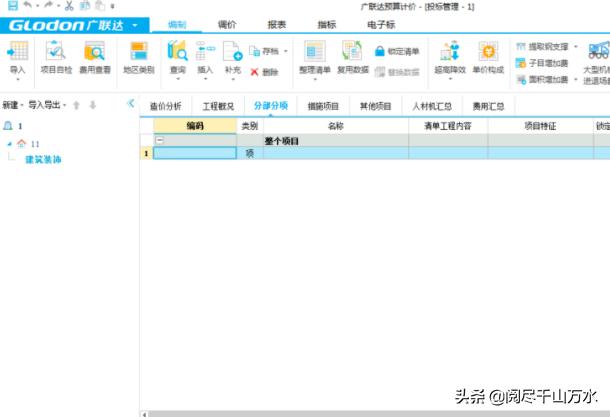Click the 编码 column header
The height and width of the screenshot is (417, 610).
(195, 126)
